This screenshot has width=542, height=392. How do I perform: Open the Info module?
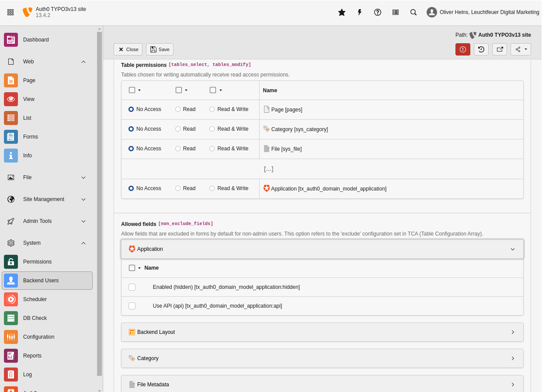click(x=47, y=156)
